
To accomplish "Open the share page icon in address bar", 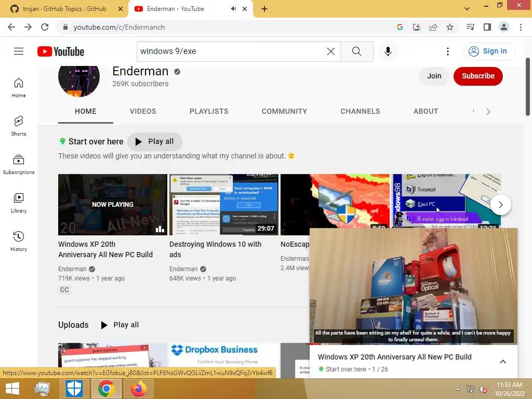I will [433, 27].
